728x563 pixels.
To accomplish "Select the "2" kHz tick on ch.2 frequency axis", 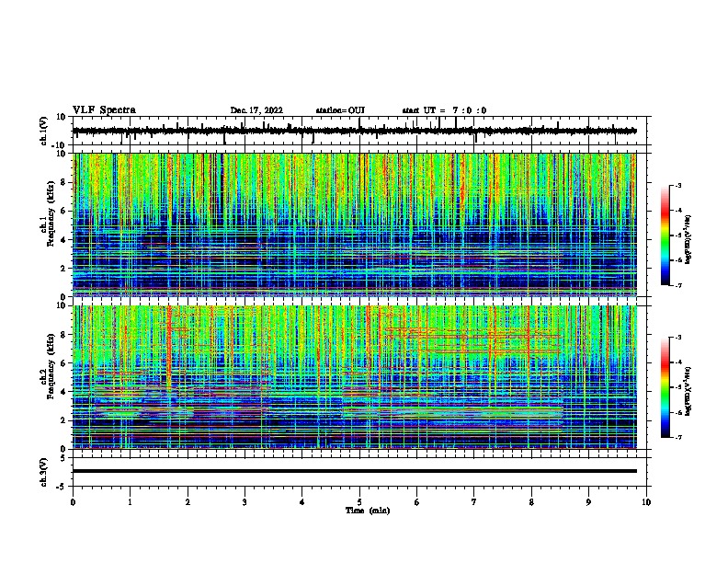I will tap(63, 420).
